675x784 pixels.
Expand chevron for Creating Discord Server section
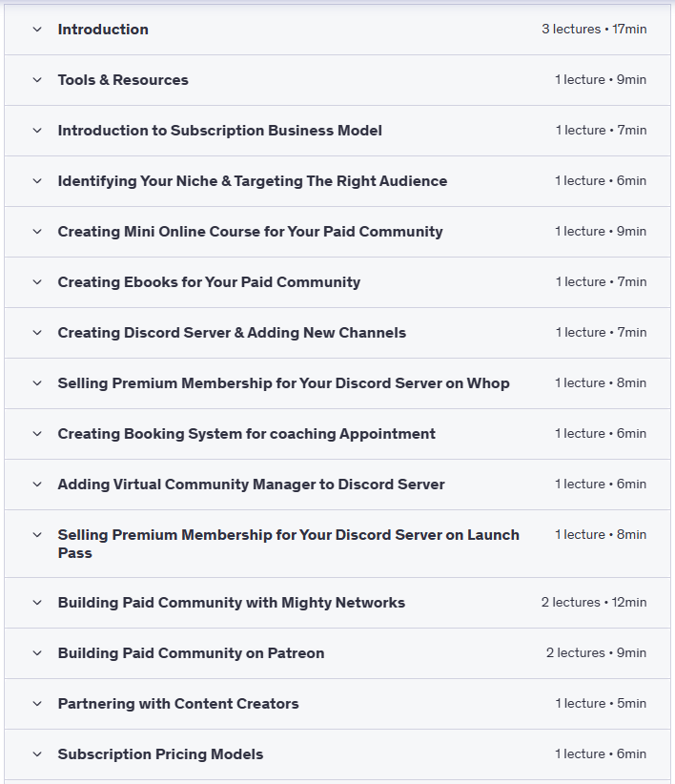point(37,333)
